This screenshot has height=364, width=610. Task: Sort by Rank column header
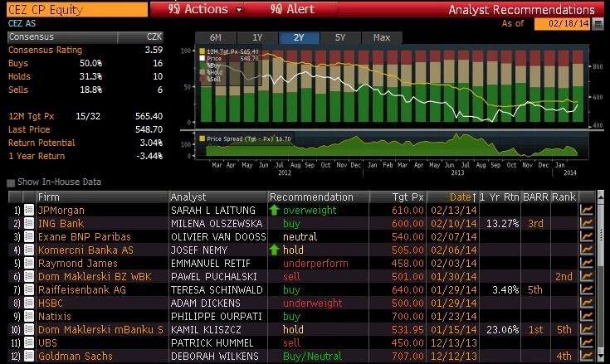coord(564,197)
